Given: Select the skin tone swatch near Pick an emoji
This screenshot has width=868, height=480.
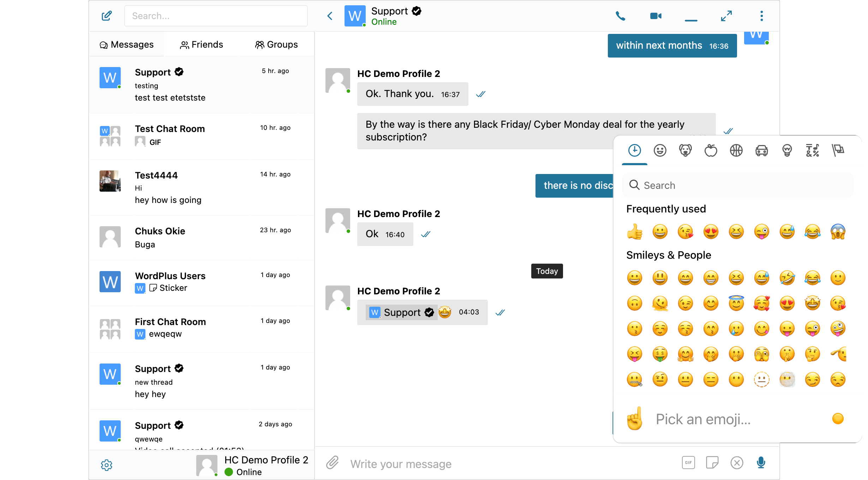Looking at the screenshot, I should coord(838,419).
